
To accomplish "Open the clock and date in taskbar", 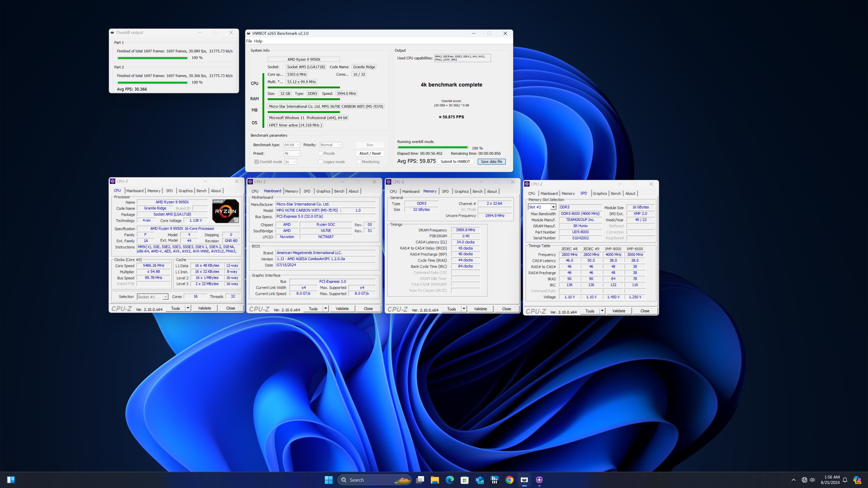I will tap(830, 480).
